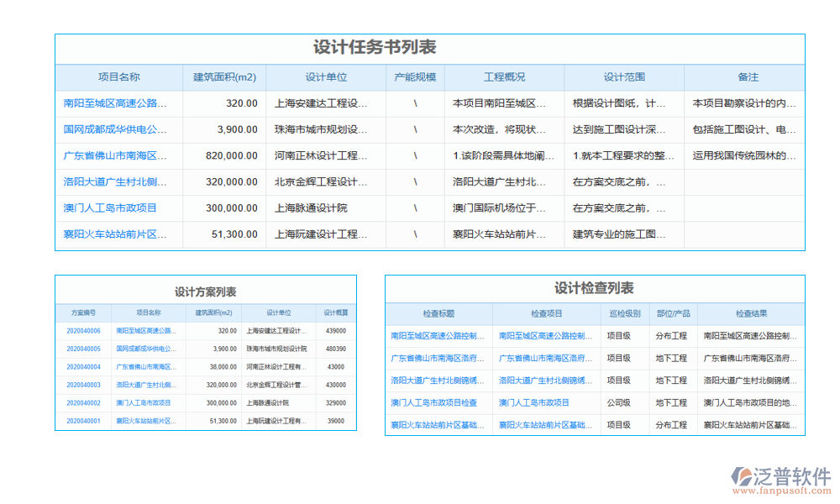Open check title 澳门人工岛市政项目检查
The width and height of the screenshot is (840, 504).
pyautogui.click(x=435, y=402)
